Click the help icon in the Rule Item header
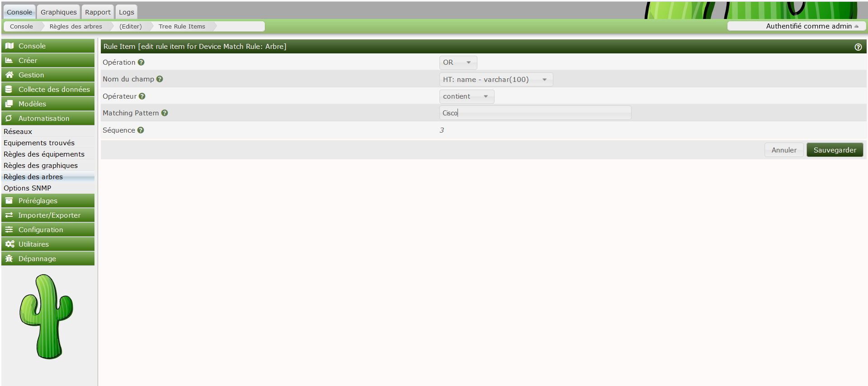The image size is (868, 386). [858, 47]
